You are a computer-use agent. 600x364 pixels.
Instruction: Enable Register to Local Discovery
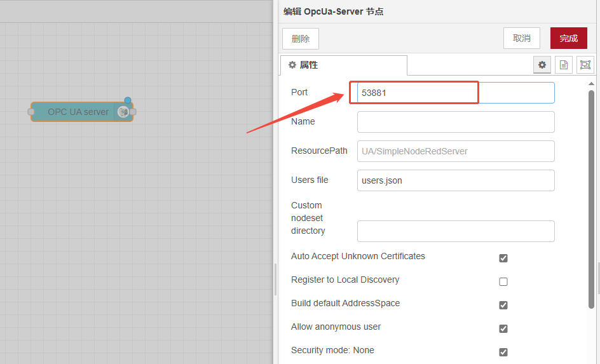click(x=503, y=281)
